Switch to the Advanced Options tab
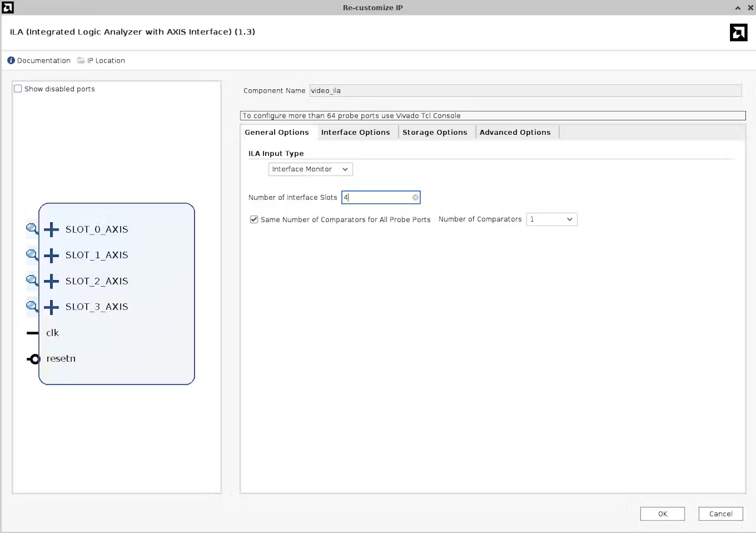This screenshot has width=756, height=533. (x=515, y=132)
